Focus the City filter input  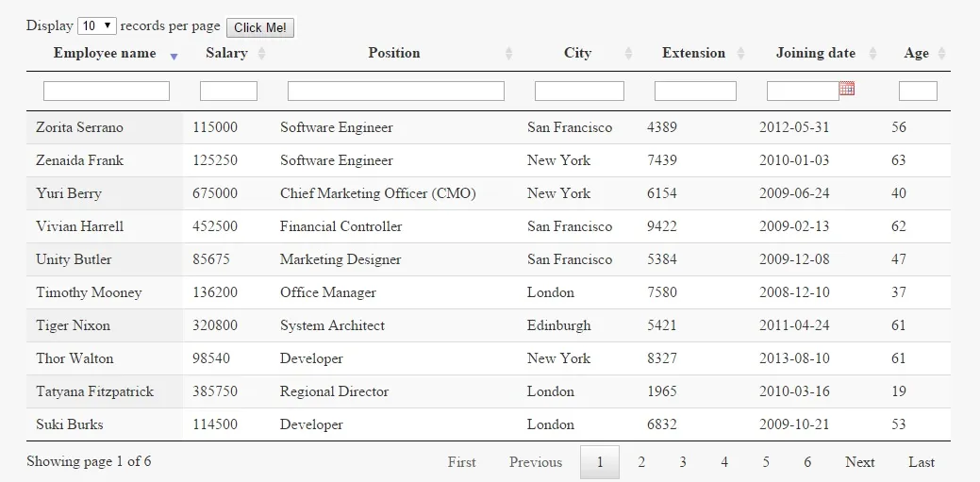(579, 91)
